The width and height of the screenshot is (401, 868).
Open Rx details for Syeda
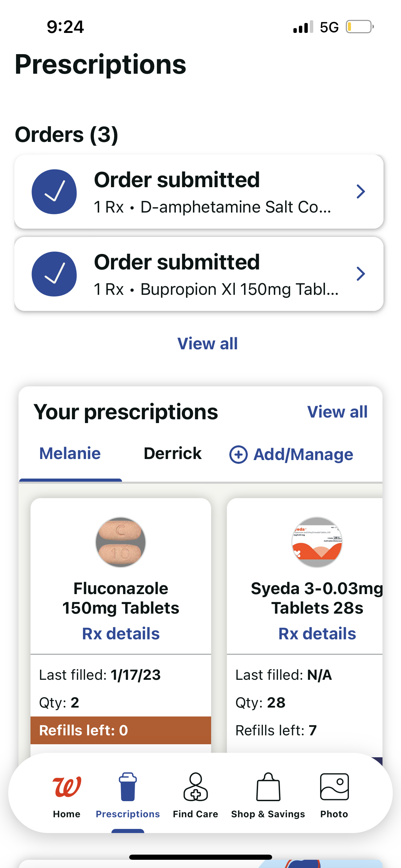(x=317, y=634)
